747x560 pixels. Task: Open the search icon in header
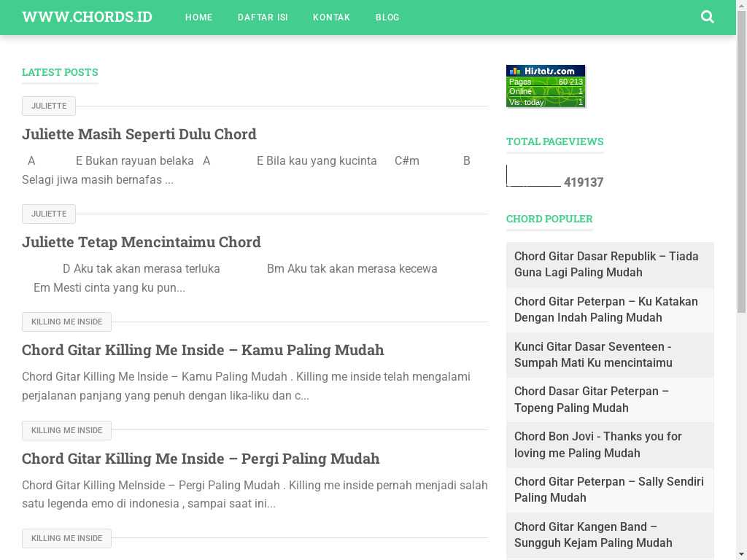(708, 17)
